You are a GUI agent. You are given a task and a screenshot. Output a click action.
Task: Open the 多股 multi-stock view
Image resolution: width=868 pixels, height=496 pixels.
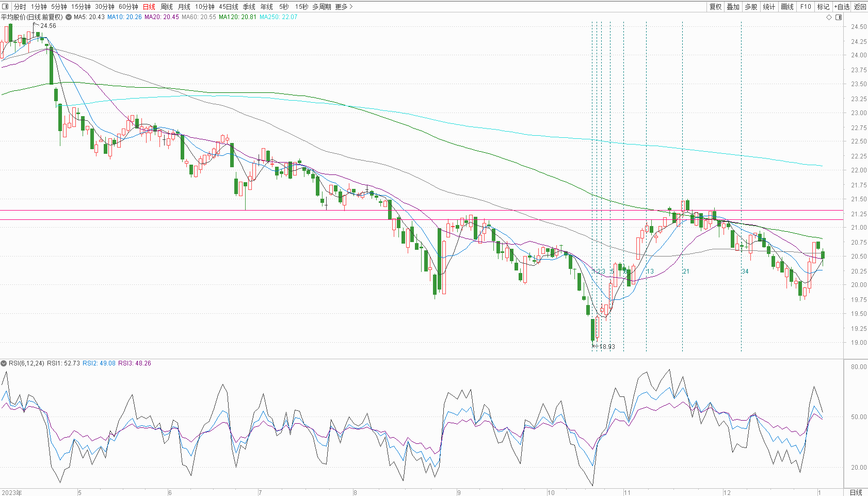coord(751,7)
